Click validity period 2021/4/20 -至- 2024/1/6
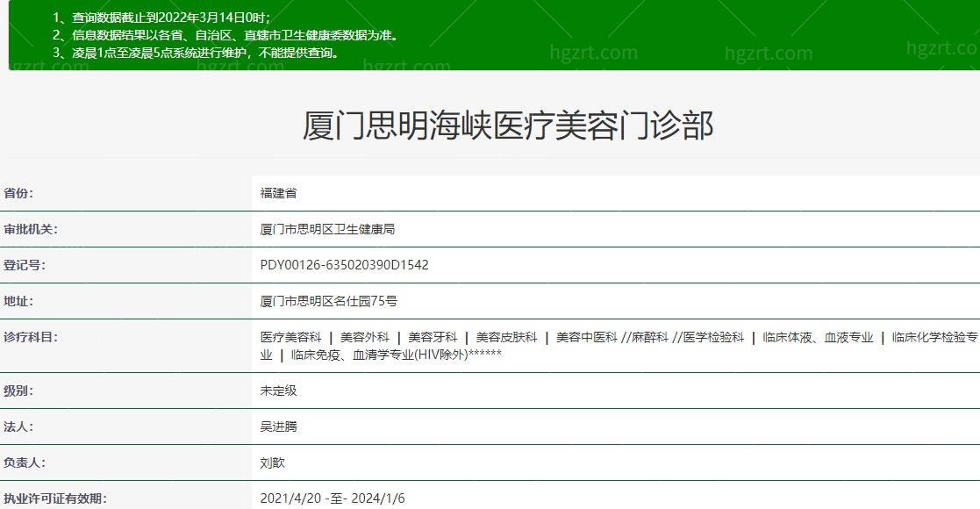980x509 pixels. pos(333,498)
